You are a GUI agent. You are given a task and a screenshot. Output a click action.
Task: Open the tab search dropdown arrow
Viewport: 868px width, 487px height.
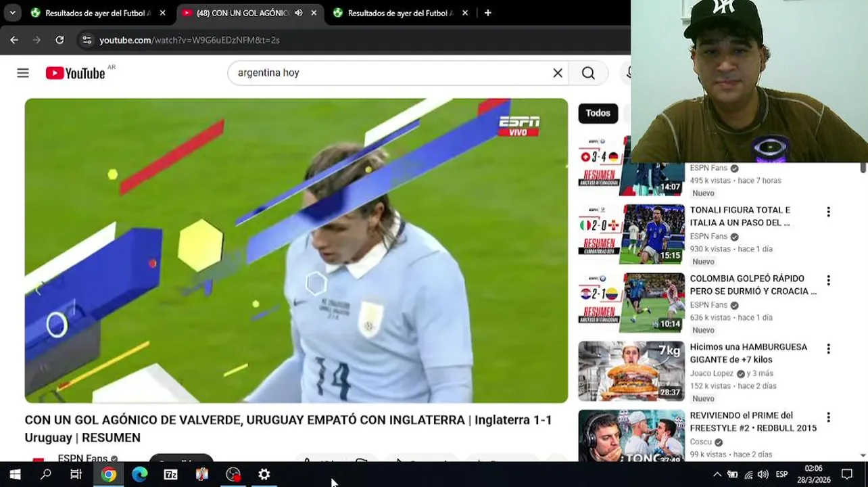coord(12,13)
